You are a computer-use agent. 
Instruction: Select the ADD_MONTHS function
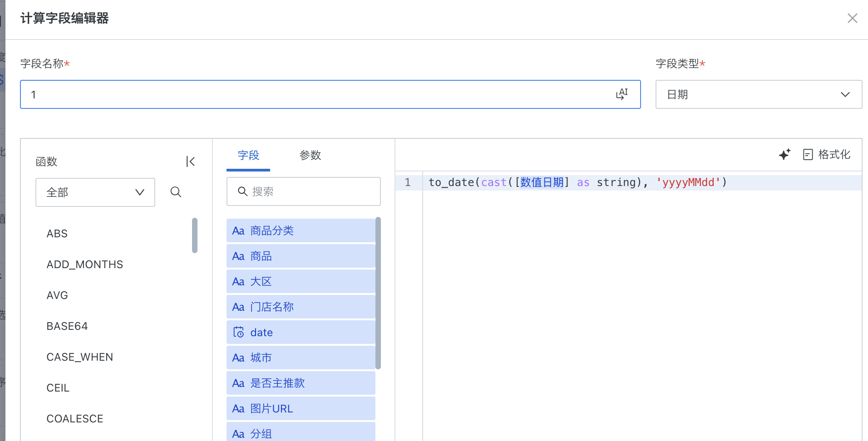click(x=85, y=265)
